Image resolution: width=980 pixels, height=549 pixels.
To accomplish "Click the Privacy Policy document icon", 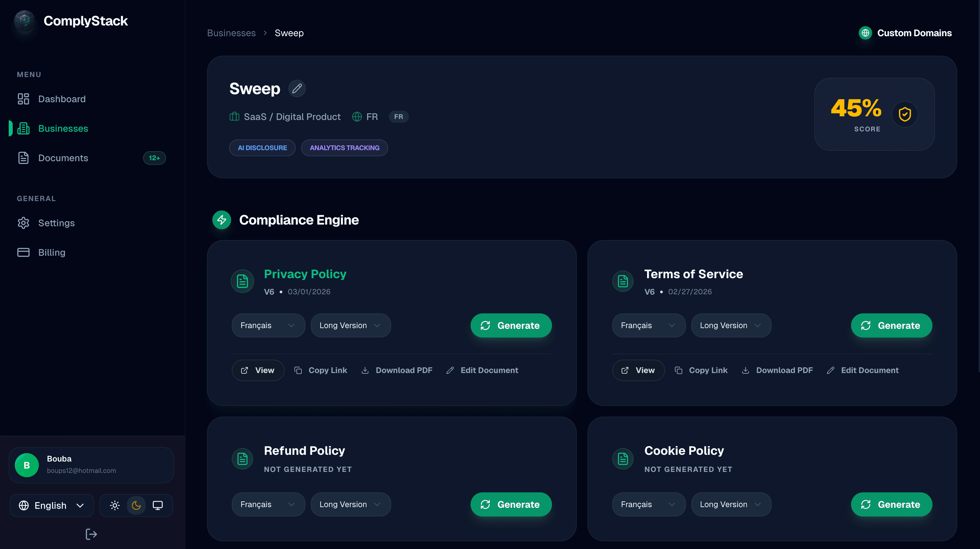I will 242,281.
